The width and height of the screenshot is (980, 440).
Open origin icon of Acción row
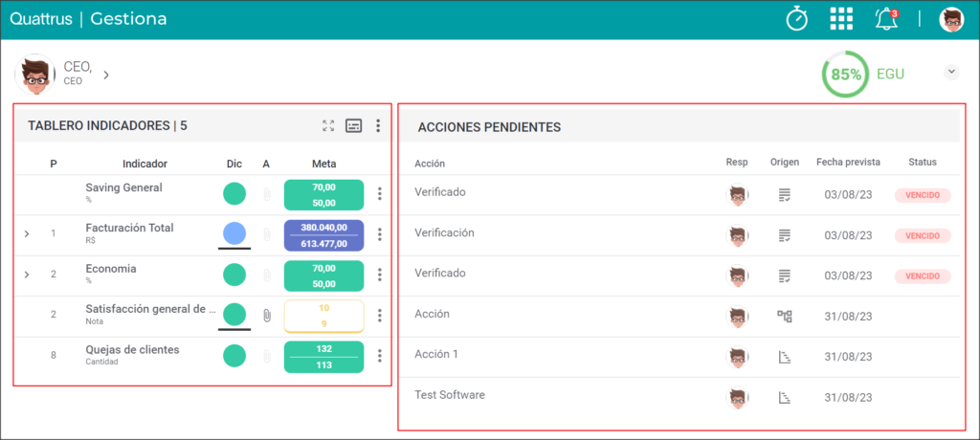[x=785, y=317]
